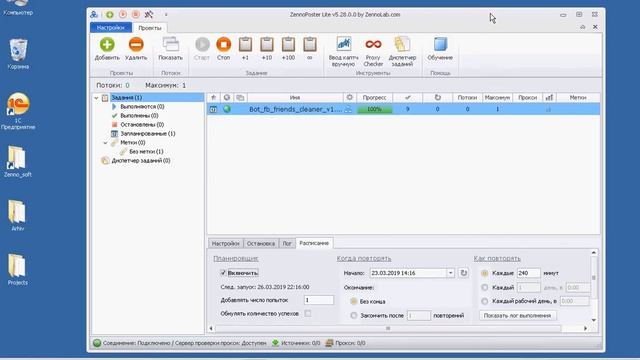The width and height of the screenshot is (640, 360).
Task: Select Каждый день radio option
Action: click(x=484, y=287)
